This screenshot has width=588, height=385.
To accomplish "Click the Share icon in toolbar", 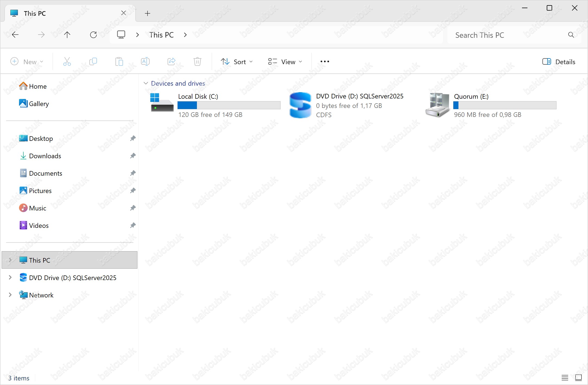I will tap(171, 62).
